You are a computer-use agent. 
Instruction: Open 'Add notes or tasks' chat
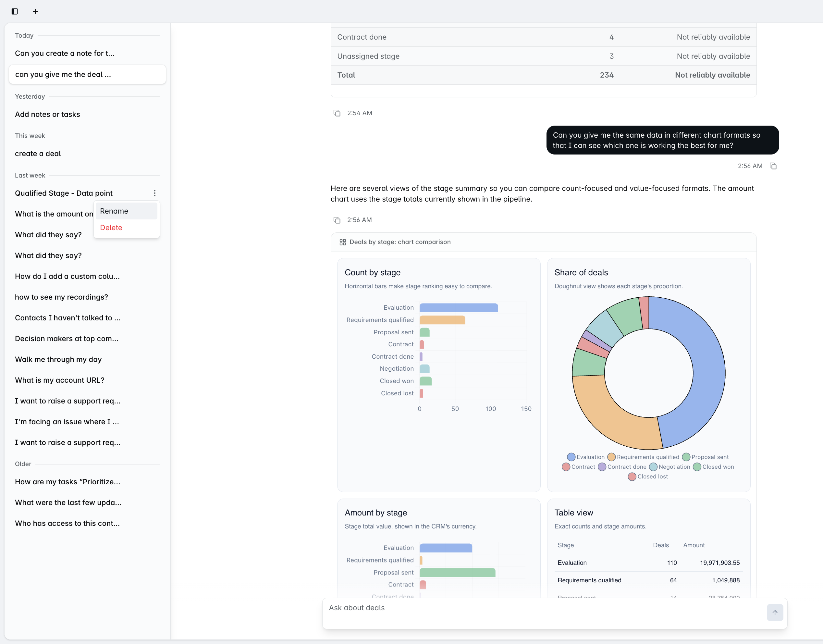click(x=87, y=114)
